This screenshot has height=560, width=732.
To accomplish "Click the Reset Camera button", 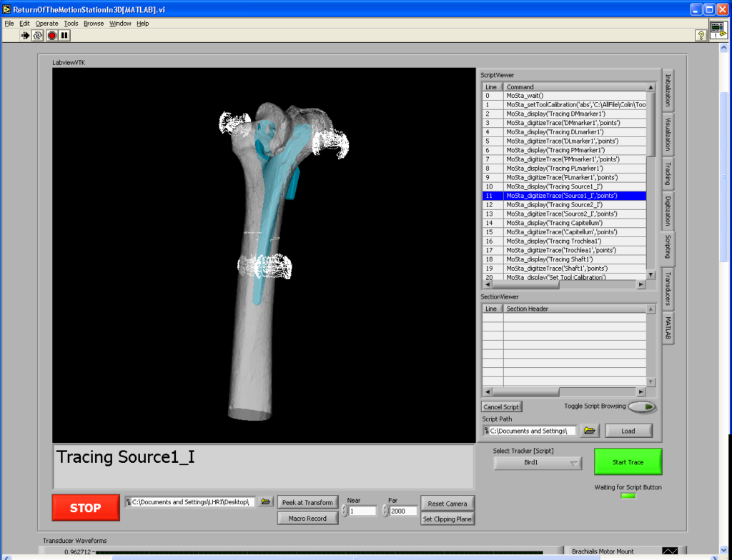I will tap(447, 504).
